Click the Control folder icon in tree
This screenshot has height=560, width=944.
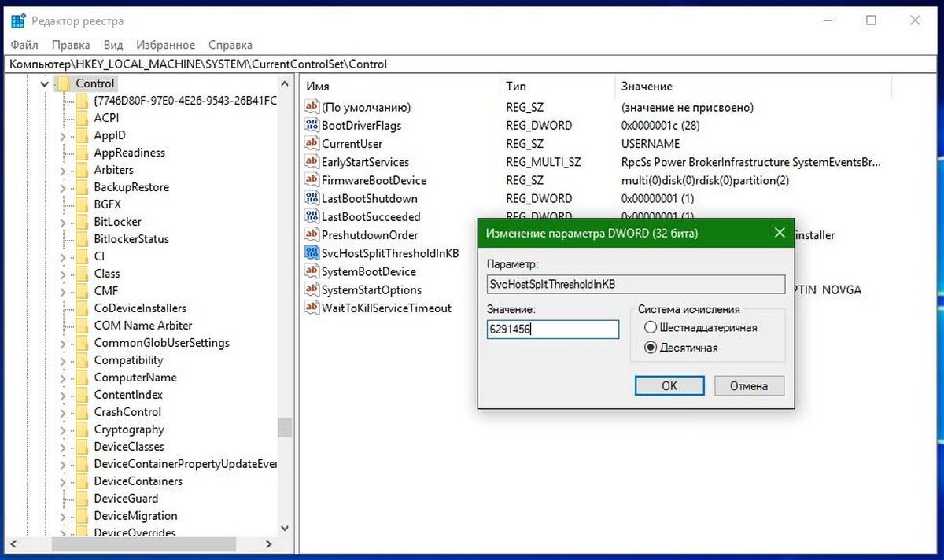[63, 83]
